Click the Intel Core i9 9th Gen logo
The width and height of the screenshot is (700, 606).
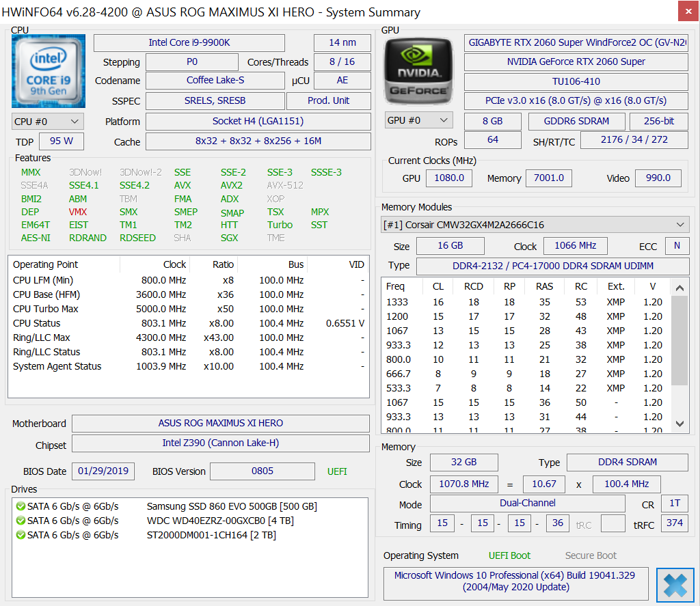coord(49,71)
